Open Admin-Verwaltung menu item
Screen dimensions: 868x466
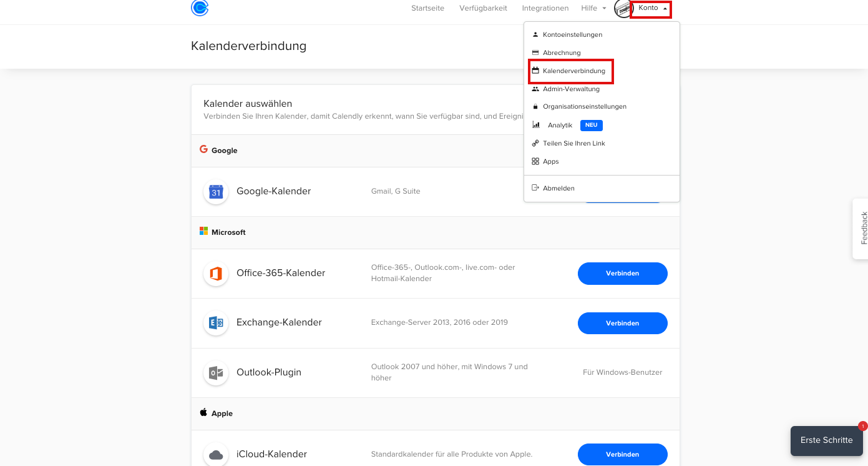click(x=571, y=89)
